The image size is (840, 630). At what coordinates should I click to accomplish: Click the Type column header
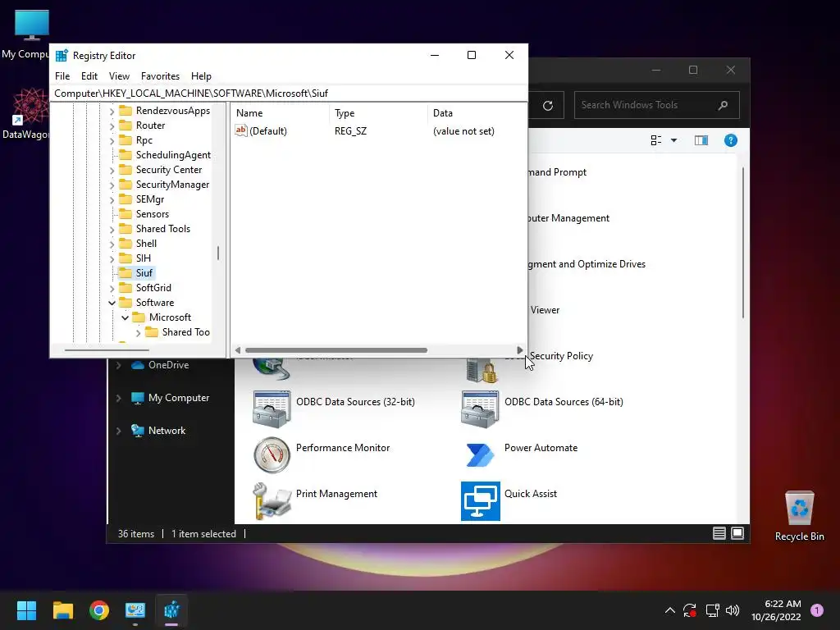[378, 113]
